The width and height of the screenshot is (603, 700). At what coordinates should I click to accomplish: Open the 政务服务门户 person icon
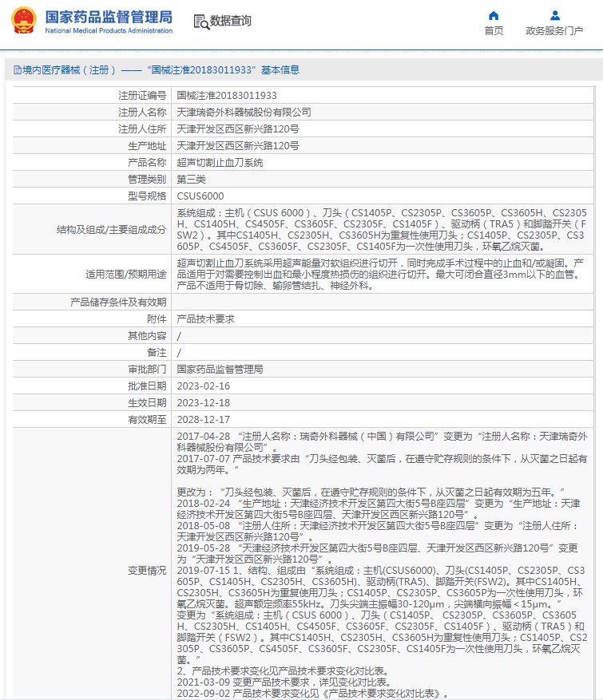pos(555,16)
